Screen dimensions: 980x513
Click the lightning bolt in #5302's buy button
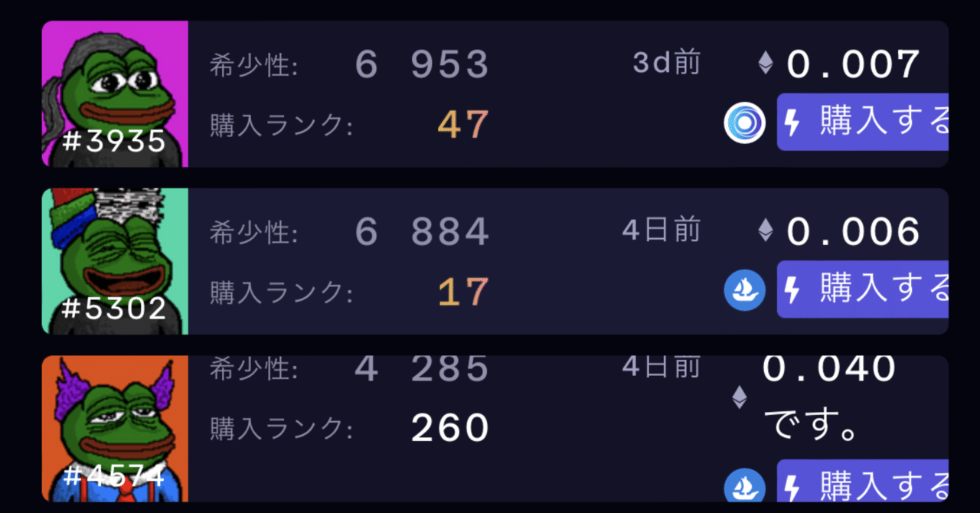pos(790,291)
